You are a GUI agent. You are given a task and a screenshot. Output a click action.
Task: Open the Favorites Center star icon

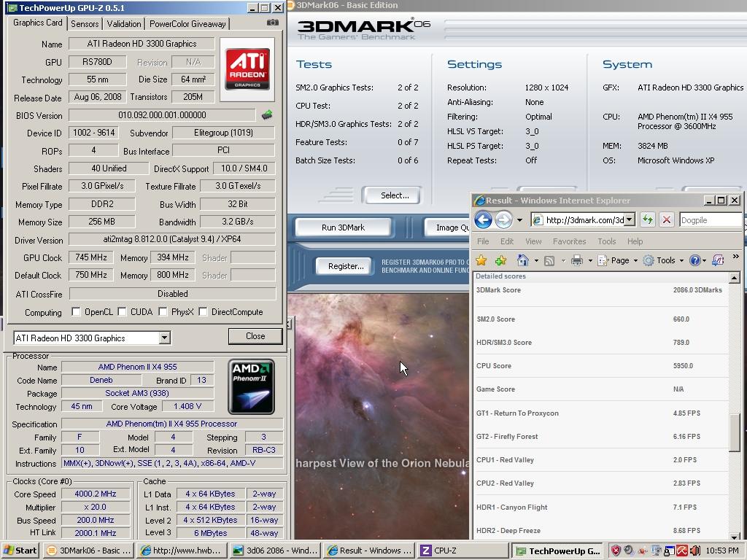(x=481, y=260)
